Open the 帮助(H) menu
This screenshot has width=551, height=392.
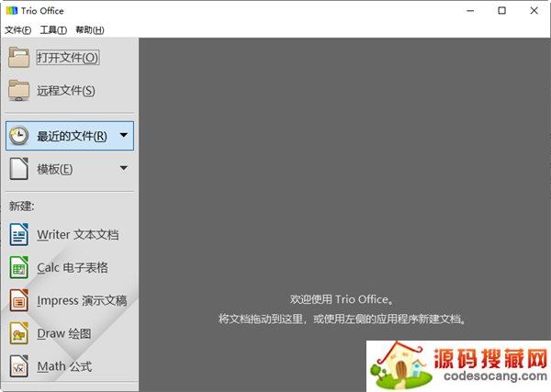(x=90, y=30)
